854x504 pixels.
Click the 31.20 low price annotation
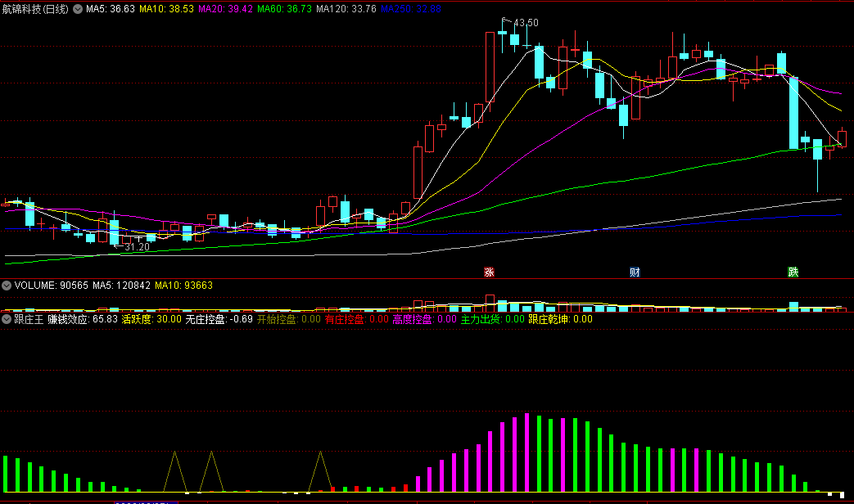click(138, 247)
